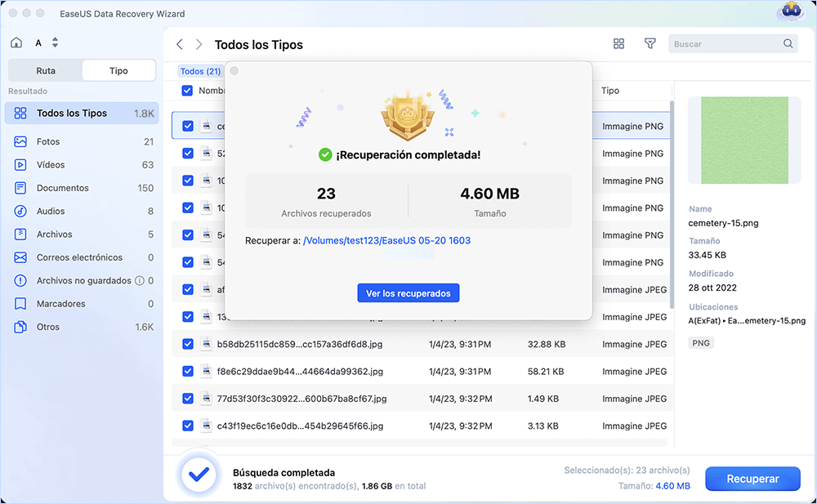Click the file icon of b58db25115dc859 row
The width and height of the screenshot is (817, 504).
pos(207,344)
